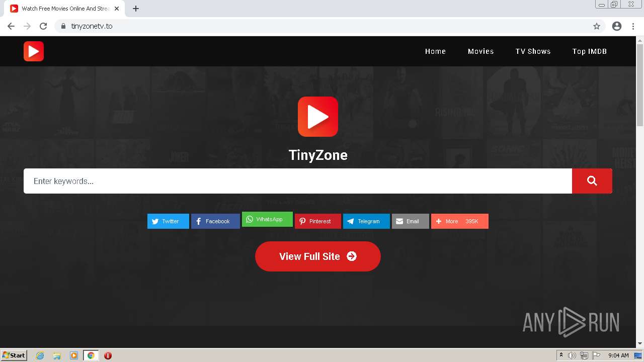This screenshot has width=644, height=362.
Task: Click the Action Center flag icon
Action: pos(596,355)
